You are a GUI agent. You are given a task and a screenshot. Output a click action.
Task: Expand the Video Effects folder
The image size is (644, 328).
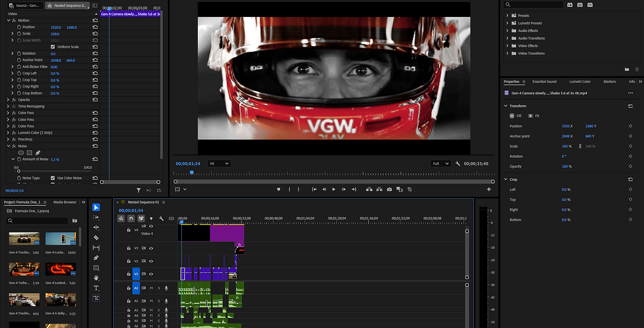coord(507,46)
